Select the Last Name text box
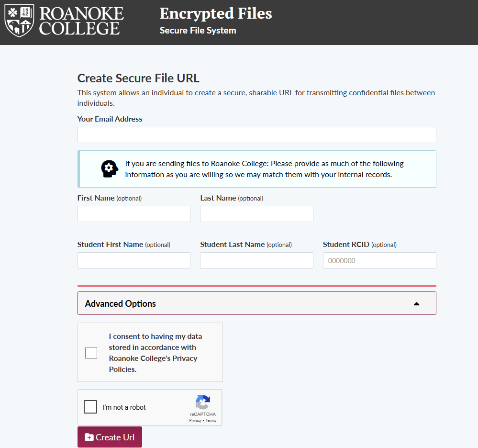Viewport: 478px width, 448px height. click(256, 214)
